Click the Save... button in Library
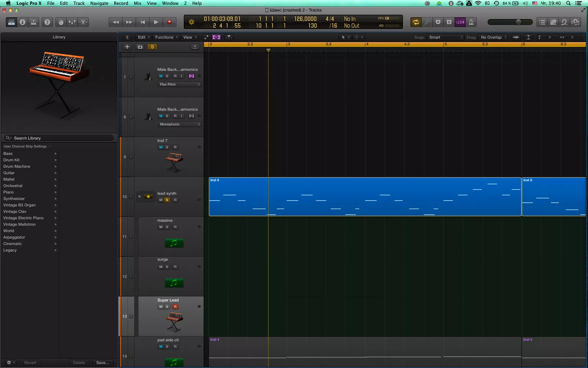 tap(103, 362)
